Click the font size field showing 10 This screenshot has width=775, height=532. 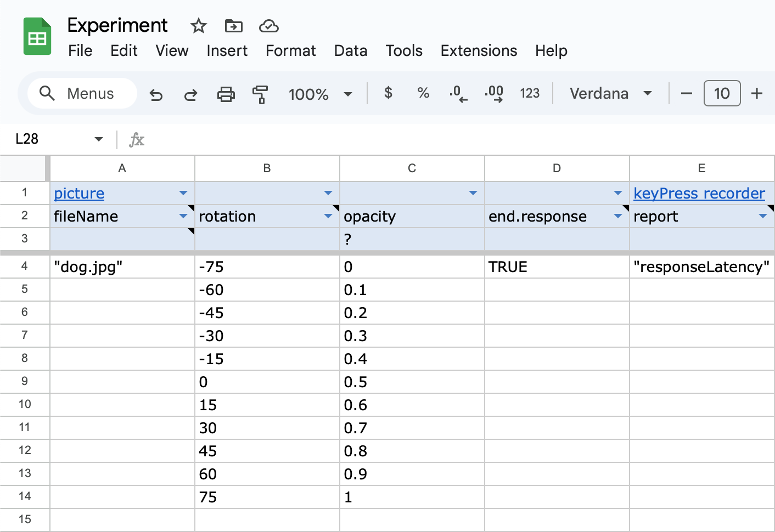pyautogui.click(x=722, y=93)
